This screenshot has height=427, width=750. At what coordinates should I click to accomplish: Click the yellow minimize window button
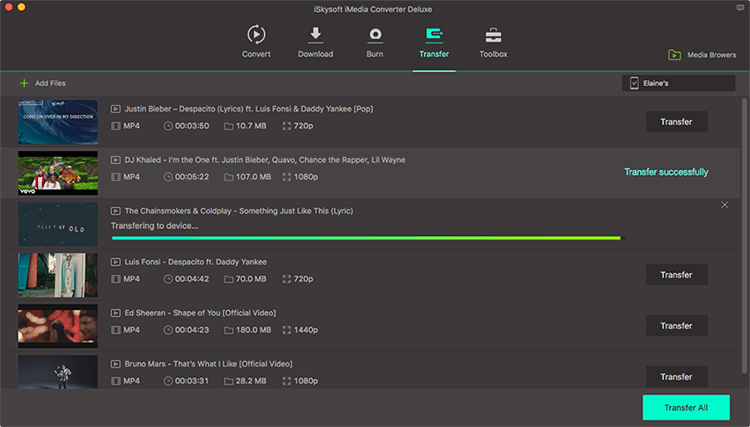pos(21,7)
